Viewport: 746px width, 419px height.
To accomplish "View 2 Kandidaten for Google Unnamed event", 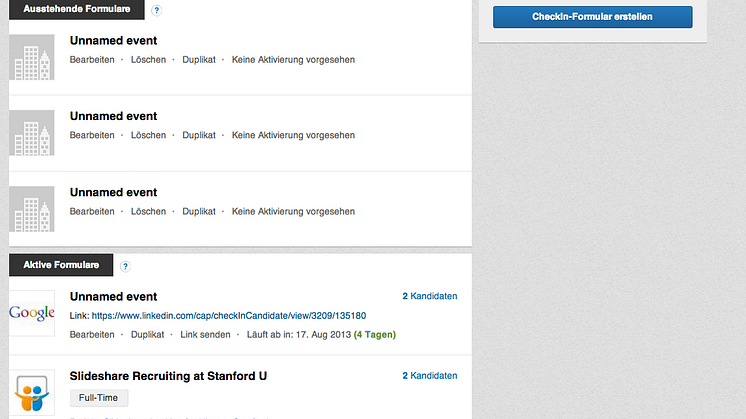I will click(429, 296).
